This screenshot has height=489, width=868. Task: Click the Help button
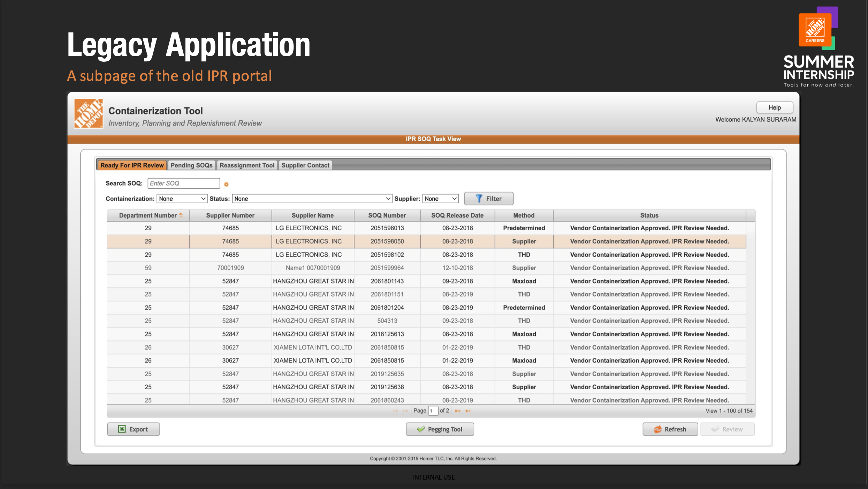coord(774,107)
